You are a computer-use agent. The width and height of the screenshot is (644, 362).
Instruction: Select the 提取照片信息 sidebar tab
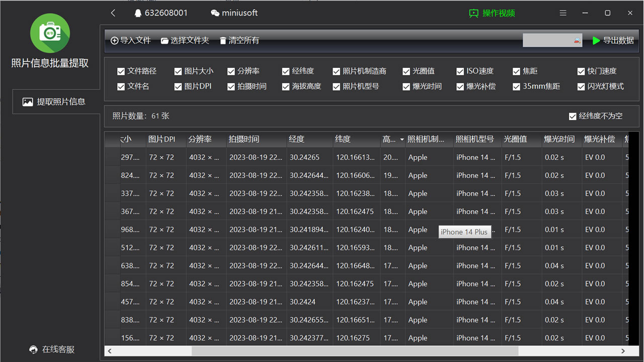[55, 102]
